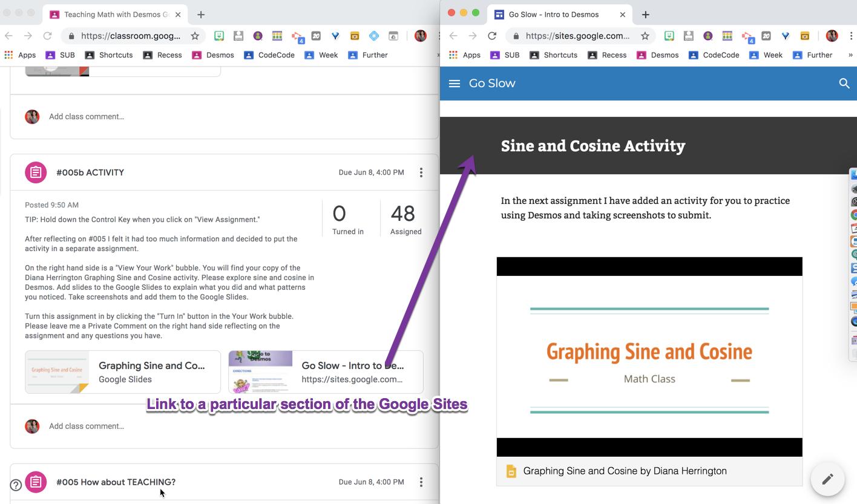This screenshot has height=504, width=857.
Task: Open the Shortcuts bookmark in the Classroom window
Action: pyautogui.click(x=109, y=55)
